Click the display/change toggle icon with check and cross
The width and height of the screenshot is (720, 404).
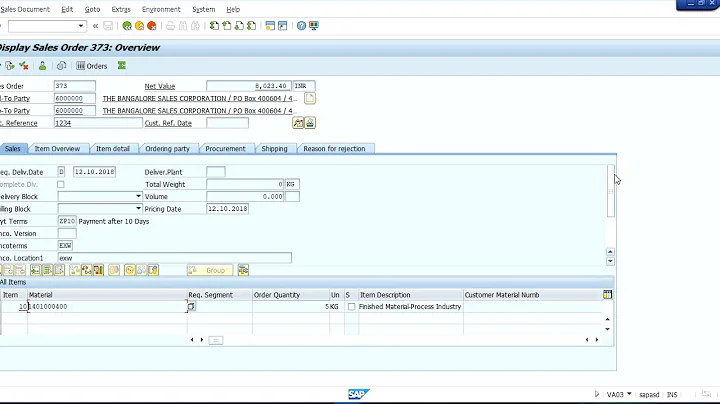click(23, 66)
